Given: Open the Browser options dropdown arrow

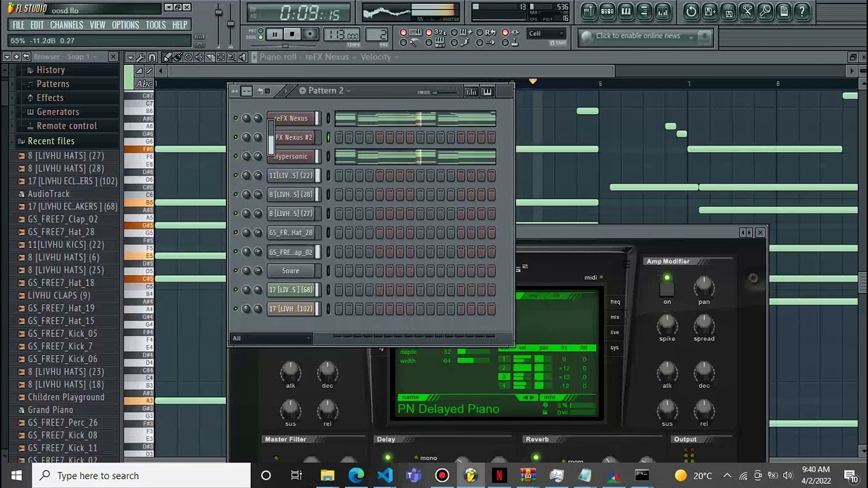Looking at the screenshot, I should pos(7,57).
